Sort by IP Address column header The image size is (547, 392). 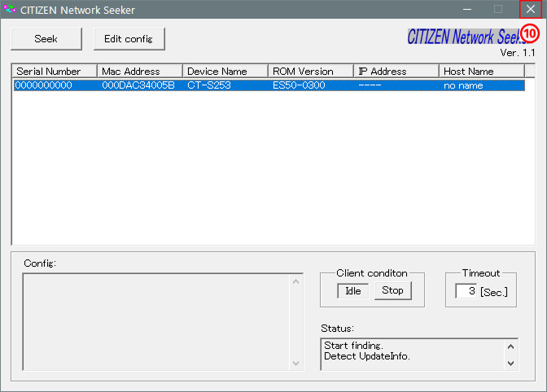(396, 72)
